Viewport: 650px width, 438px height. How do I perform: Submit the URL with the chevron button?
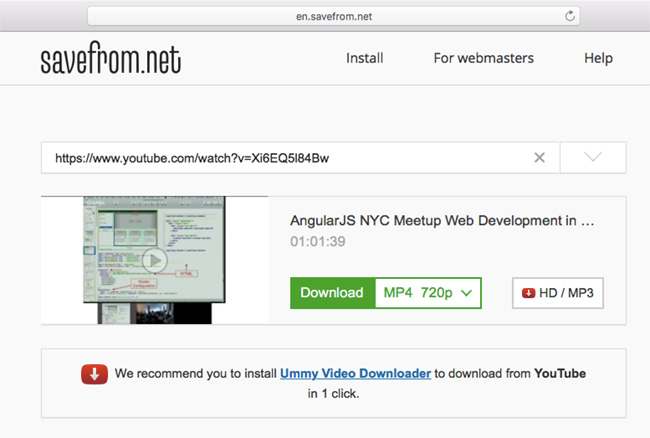(593, 157)
